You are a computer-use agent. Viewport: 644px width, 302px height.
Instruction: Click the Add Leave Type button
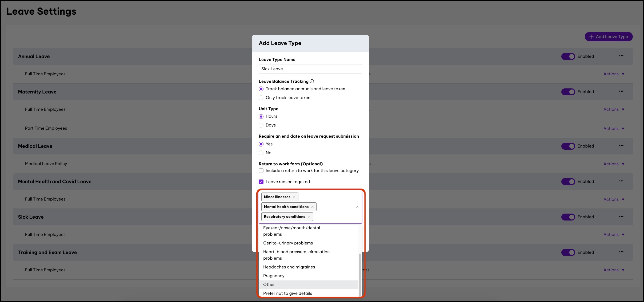coord(609,37)
